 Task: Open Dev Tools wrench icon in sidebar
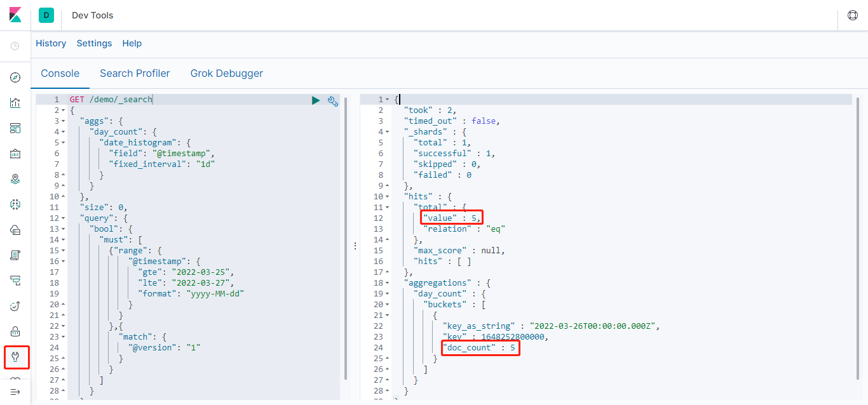[15, 357]
